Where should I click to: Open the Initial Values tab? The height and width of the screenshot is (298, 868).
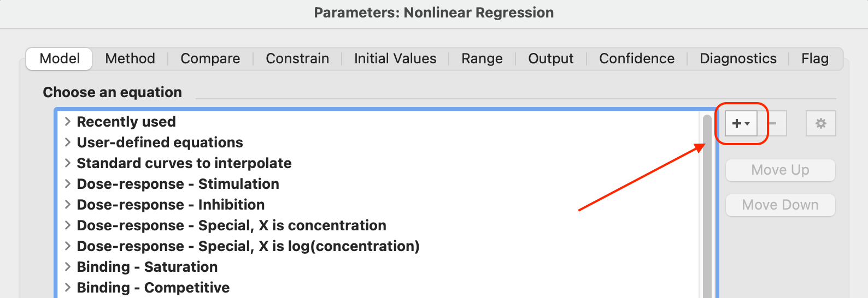395,58
